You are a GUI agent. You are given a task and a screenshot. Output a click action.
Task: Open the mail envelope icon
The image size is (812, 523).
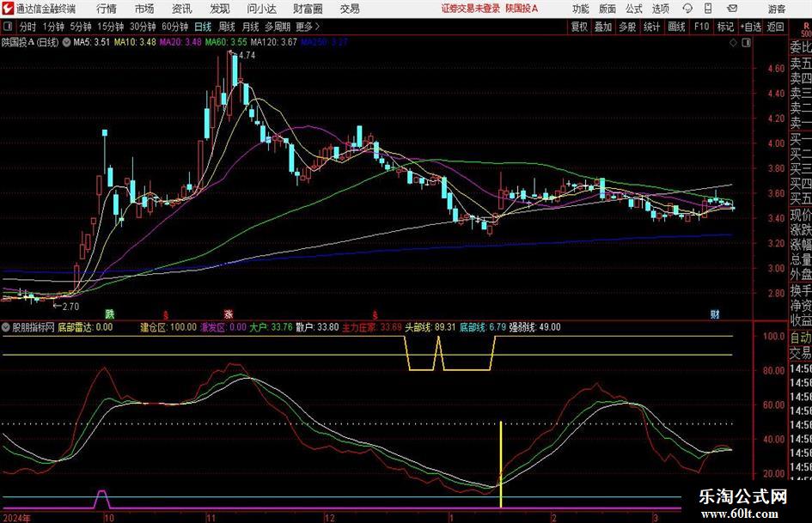click(x=732, y=9)
